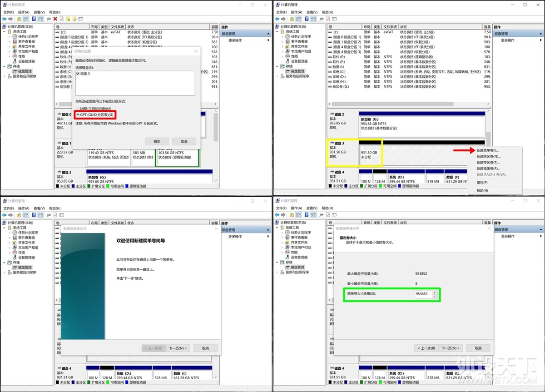
Task: Click the Up one level icon in context-menu window toolbar
Action: point(292,19)
